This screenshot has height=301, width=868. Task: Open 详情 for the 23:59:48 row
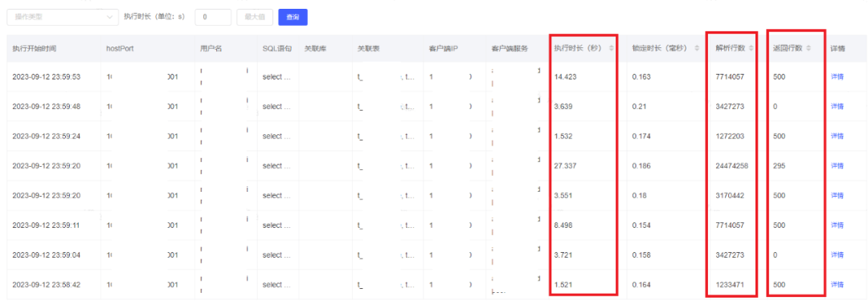point(837,106)
